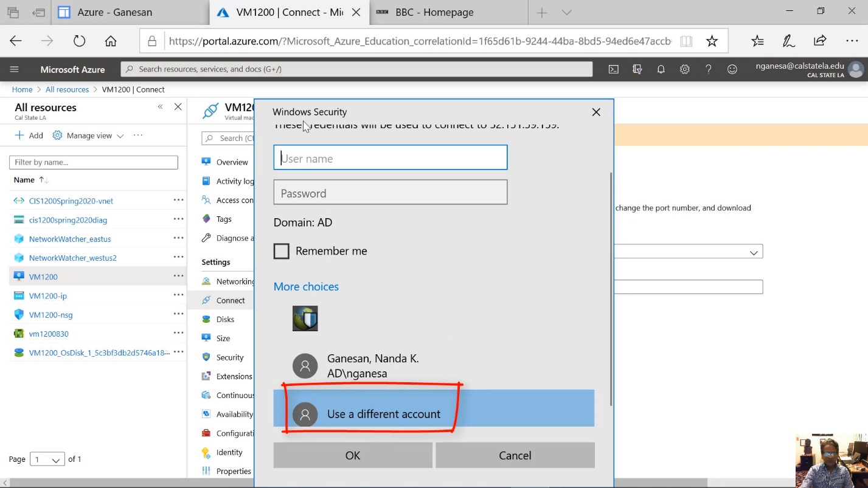
Task: Open the feedback smiley icon
Action: (x=732, y=69)
